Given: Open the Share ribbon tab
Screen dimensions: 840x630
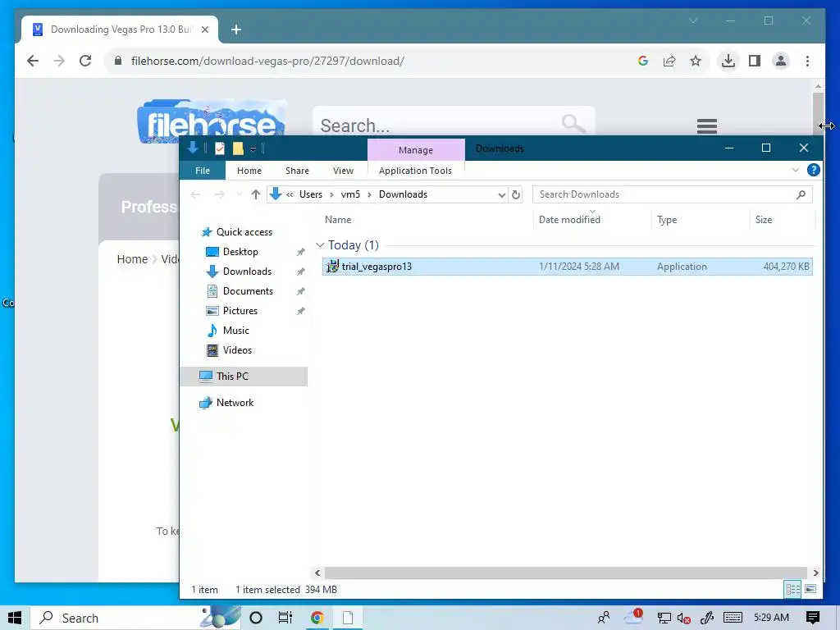Looking at the screenshot, I should 297,171.
